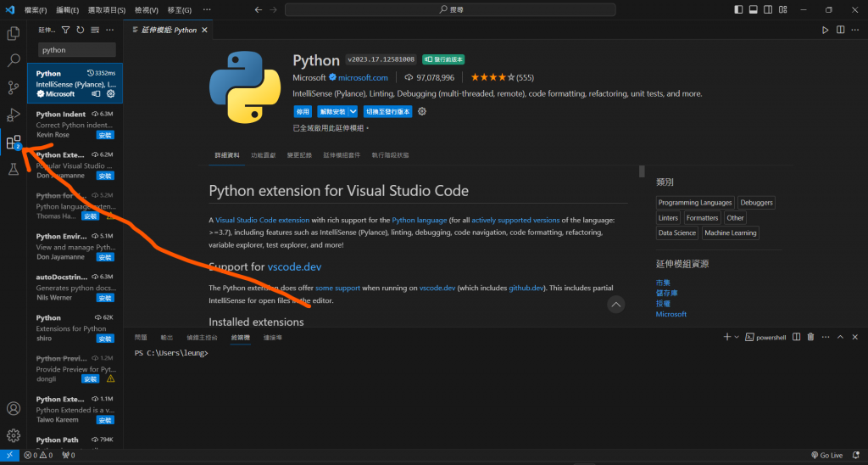This screenshot has height=465, width=868.
Task: Split the terminal pane
Action: click(x=797, y=337)
